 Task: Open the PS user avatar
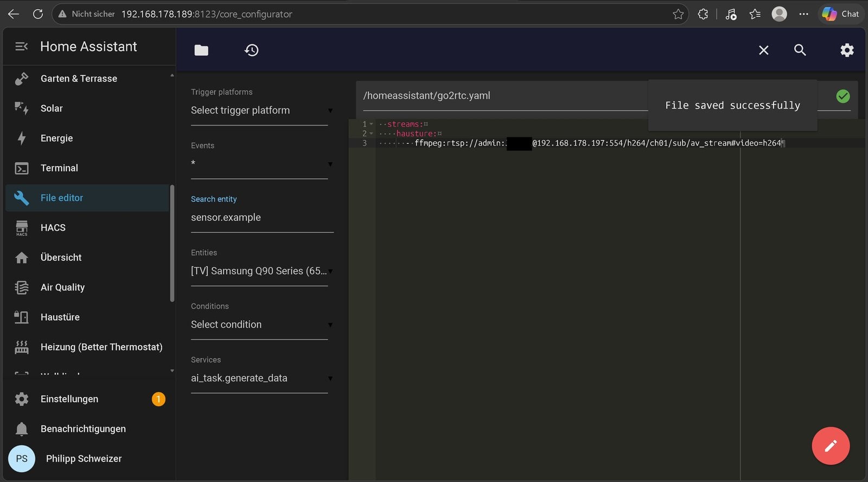point(22,459)
